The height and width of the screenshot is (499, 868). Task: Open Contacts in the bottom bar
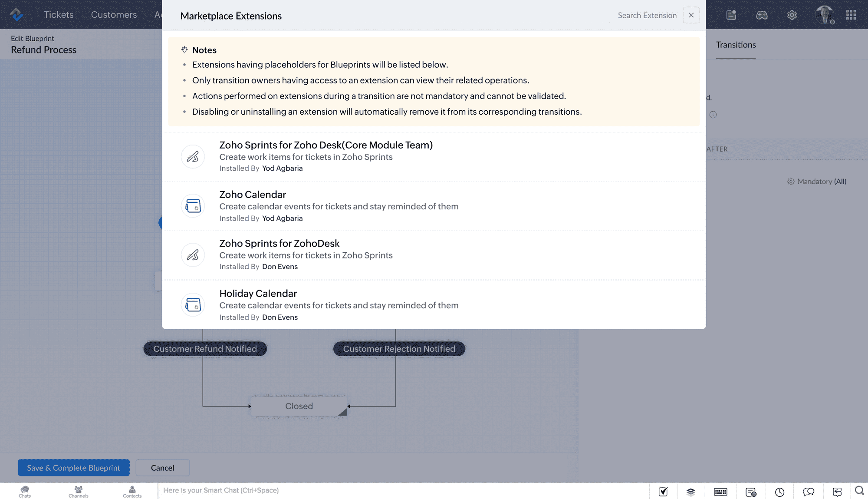[132, 492]
